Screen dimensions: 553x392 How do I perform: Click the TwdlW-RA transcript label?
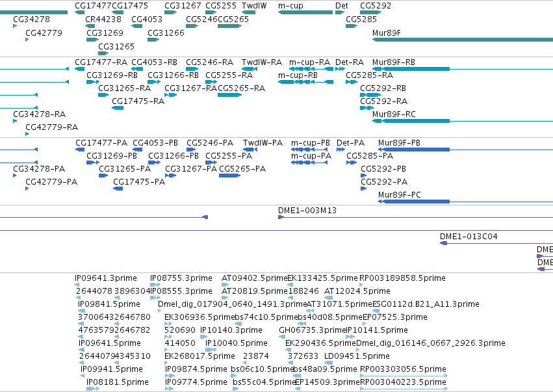pyautogui.click(x=262, y=62)
